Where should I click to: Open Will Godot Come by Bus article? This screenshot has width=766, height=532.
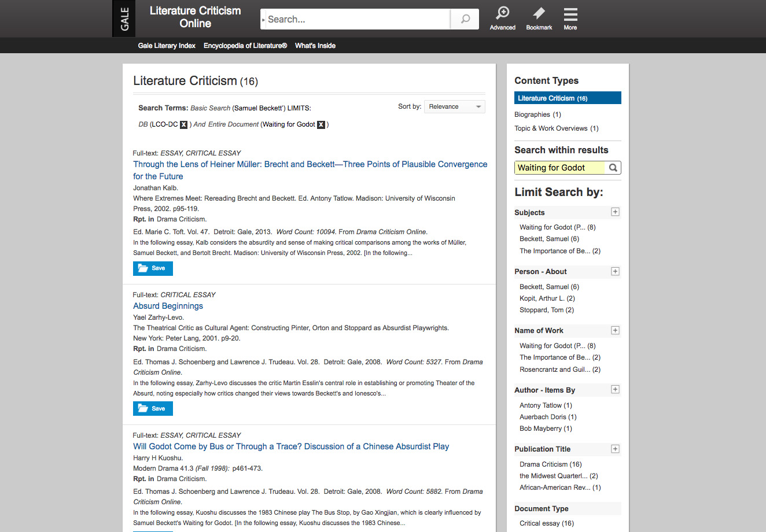pyautogui.click(x=291, y=446)
